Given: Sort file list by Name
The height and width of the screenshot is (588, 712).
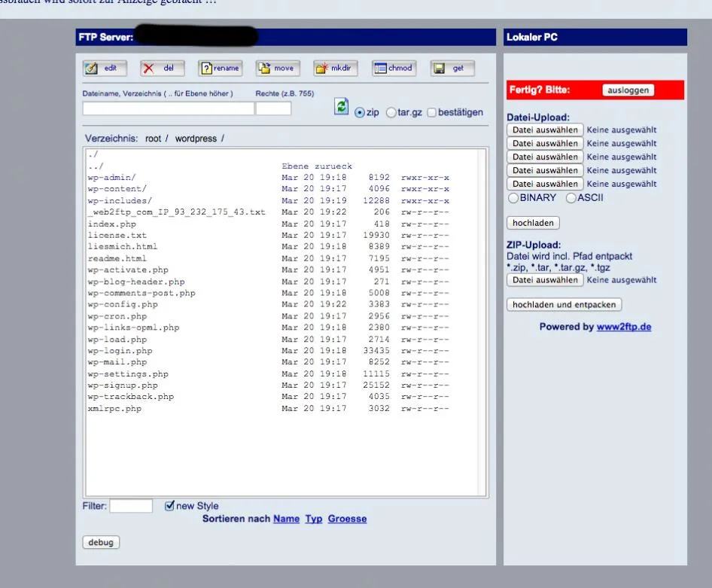Looking at the screenshot, I should 287,519.
